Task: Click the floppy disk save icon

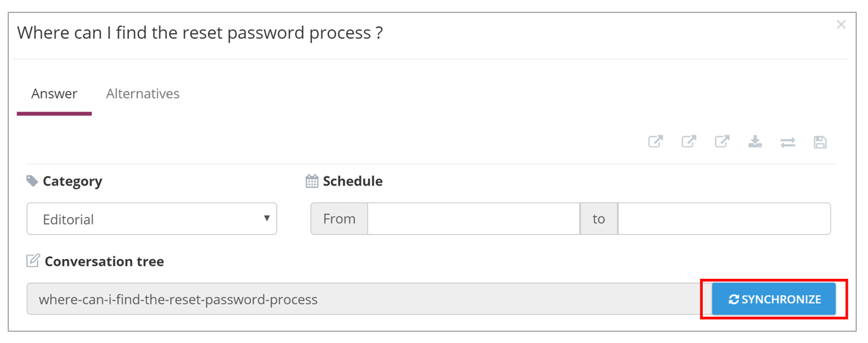Action: point(820,142)
